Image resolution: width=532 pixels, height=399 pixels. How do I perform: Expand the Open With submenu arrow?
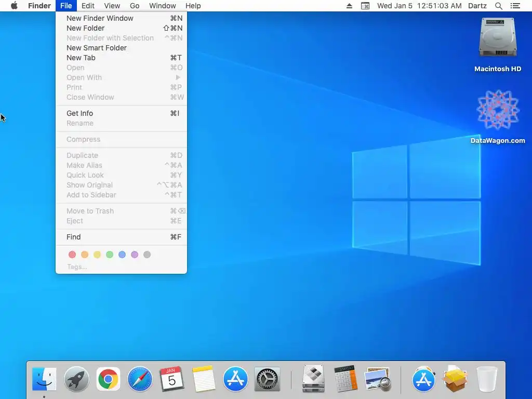point(178,77)
